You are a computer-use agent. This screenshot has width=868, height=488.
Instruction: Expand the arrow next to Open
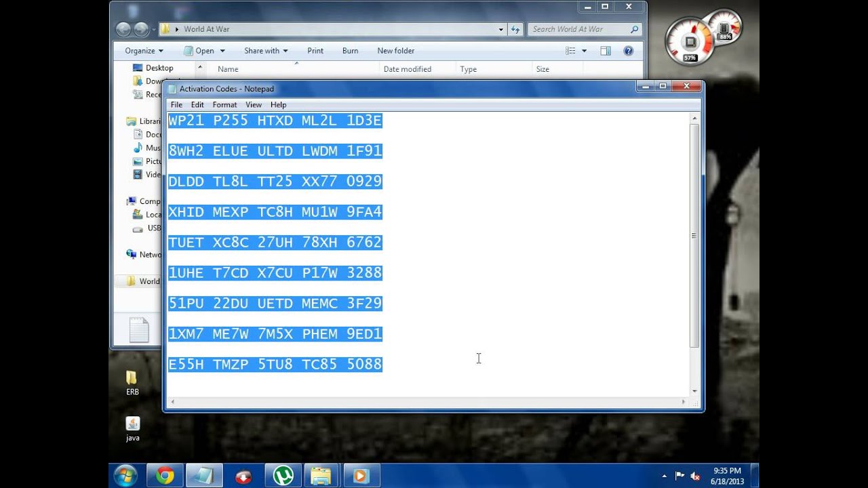221,51
